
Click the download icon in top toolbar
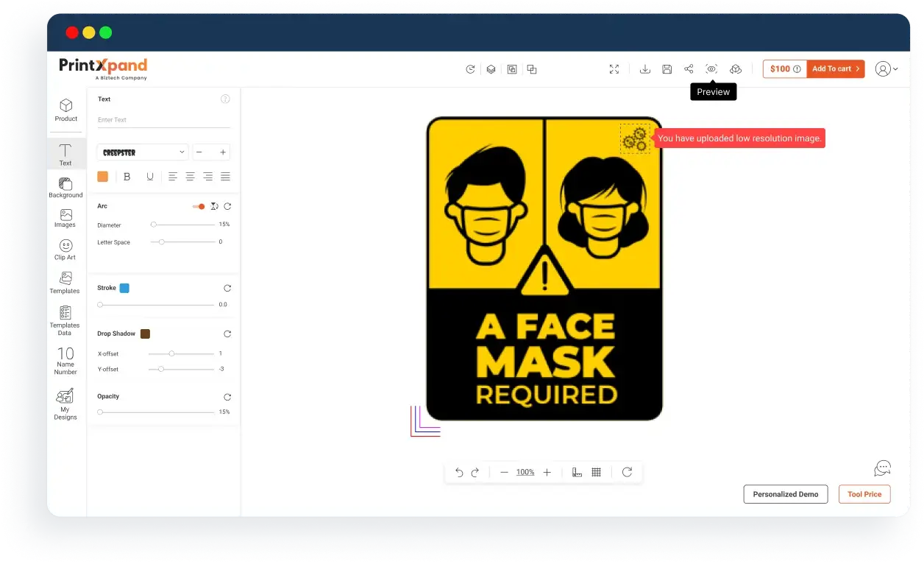(x=645, y=69)
